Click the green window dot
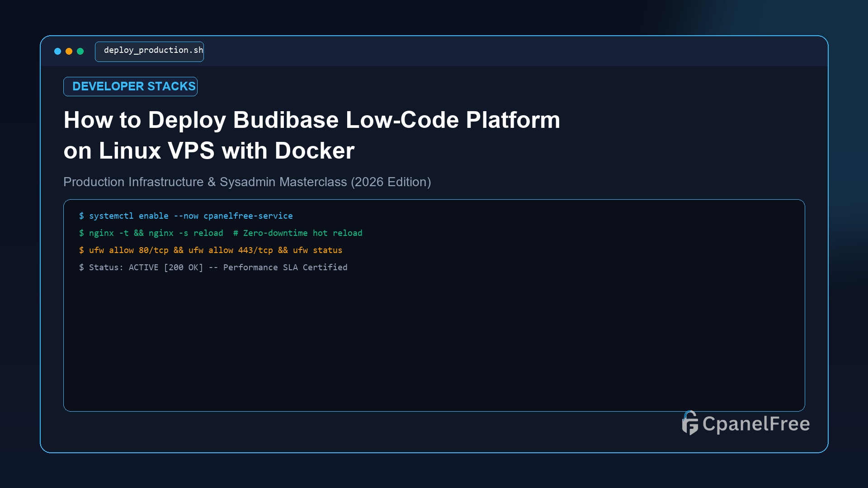This screenshot has height=488, width=868. (x=80, y=52)
